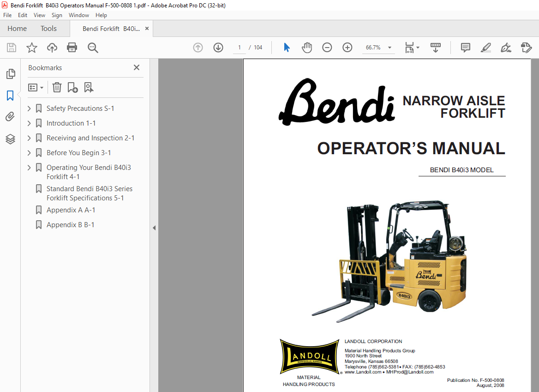Screen dimensions: 539x392
Task: Click the forklift photo on the page
Action: point(389,261)
